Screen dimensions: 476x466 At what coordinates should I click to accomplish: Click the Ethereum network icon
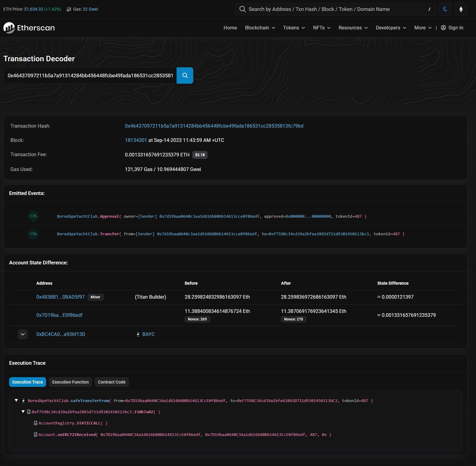coord(461,9)
